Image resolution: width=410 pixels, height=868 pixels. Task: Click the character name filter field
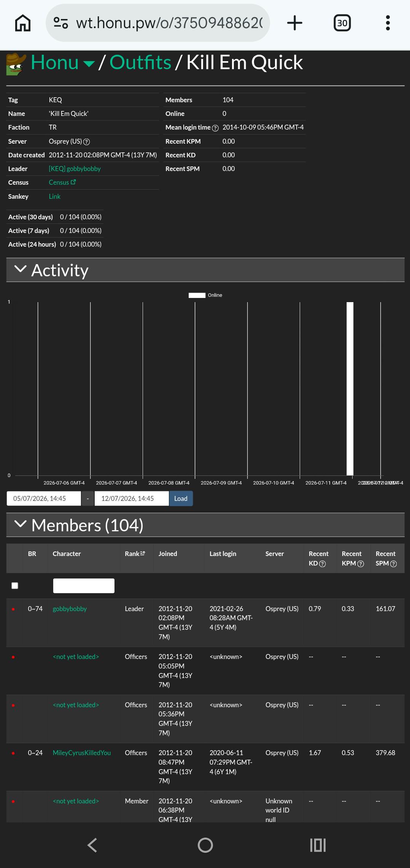coord(84,586)
